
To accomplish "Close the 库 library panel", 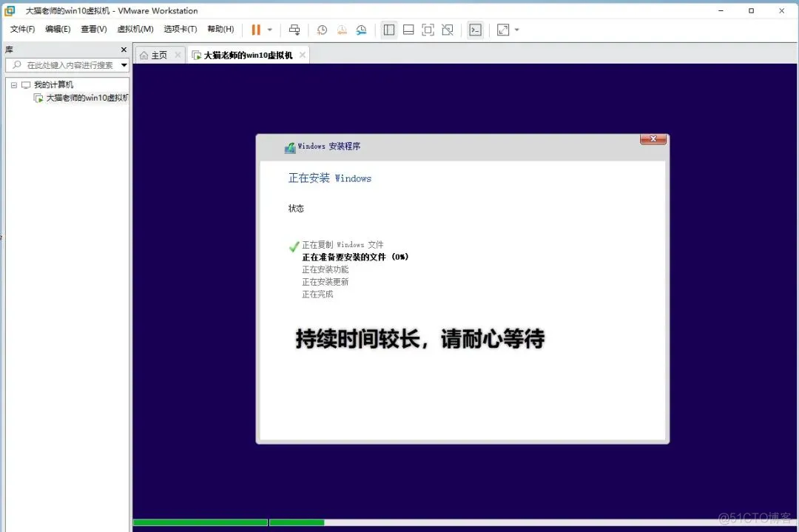I will point(124,50).
